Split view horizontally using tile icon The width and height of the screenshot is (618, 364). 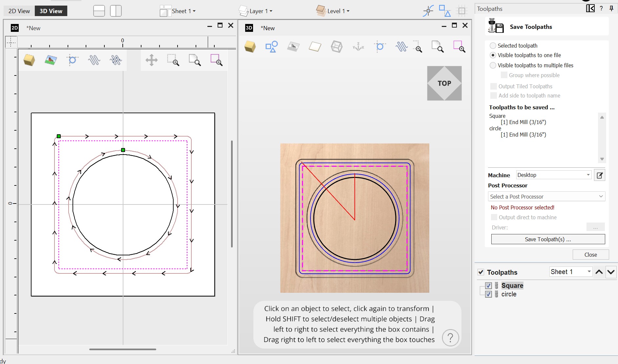point(99,11)
